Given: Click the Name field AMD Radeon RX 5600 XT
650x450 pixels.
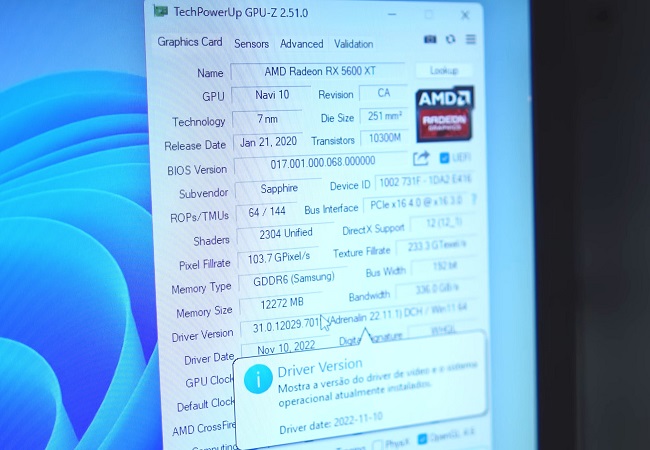Looking at the screenshot, I should click(x=318, y=71).
